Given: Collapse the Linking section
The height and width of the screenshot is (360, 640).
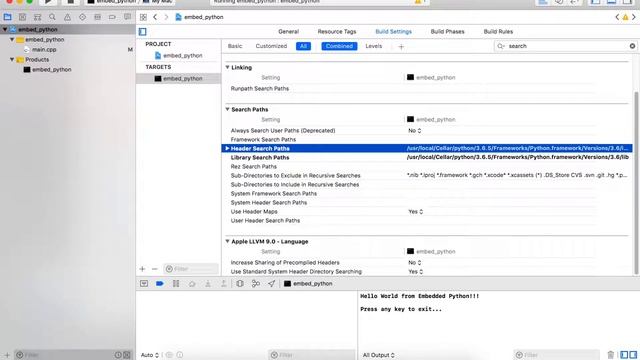Looking at the screenshot, I should [x=227, y=67].
